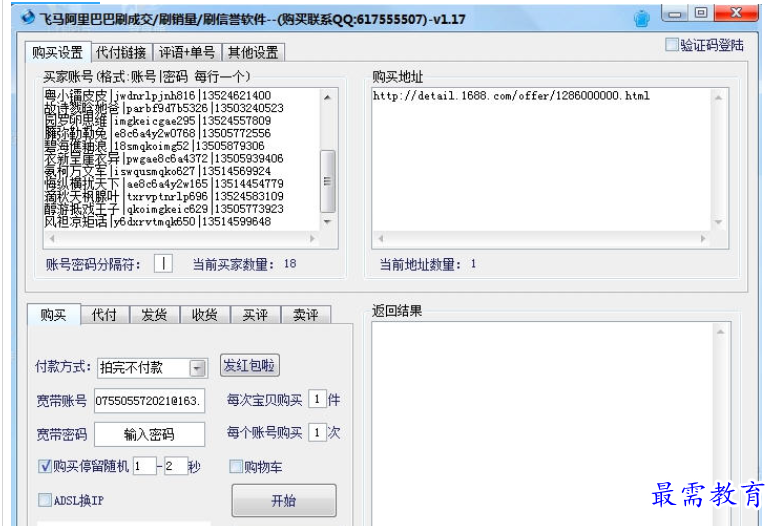Open the 评语+单号 tab
The image size is (773, 526).
pos(187,52)
